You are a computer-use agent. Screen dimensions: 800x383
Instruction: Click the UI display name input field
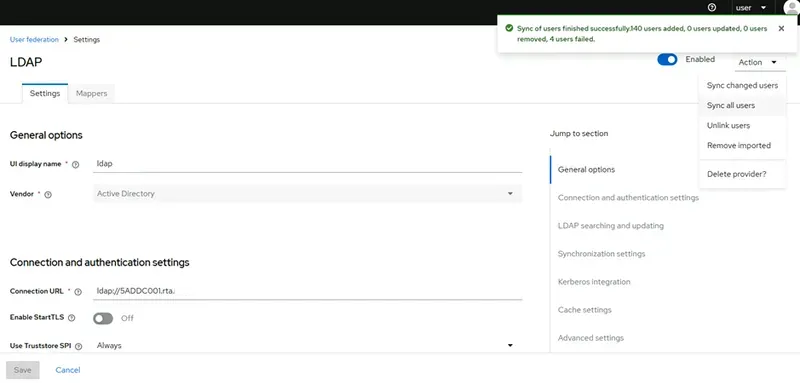[308, 164]
